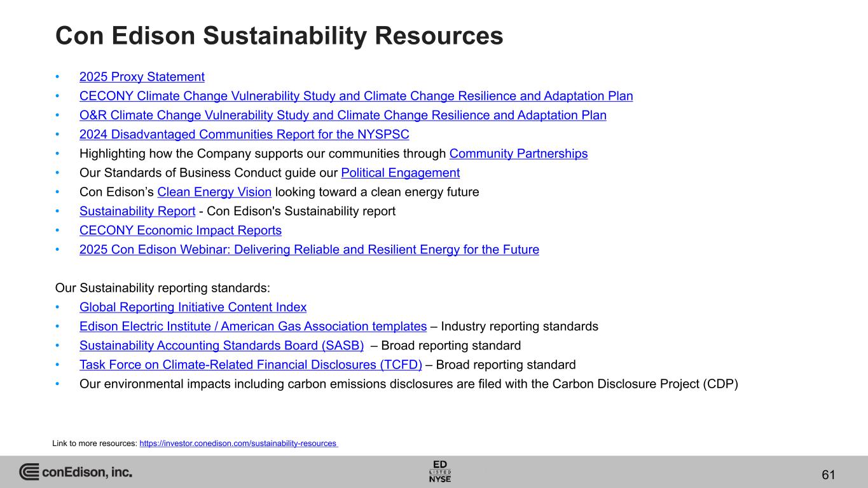Open 2024 Disadvantaged Communities Report link
The image size is (868, 488).
click(x=244, y=134)
